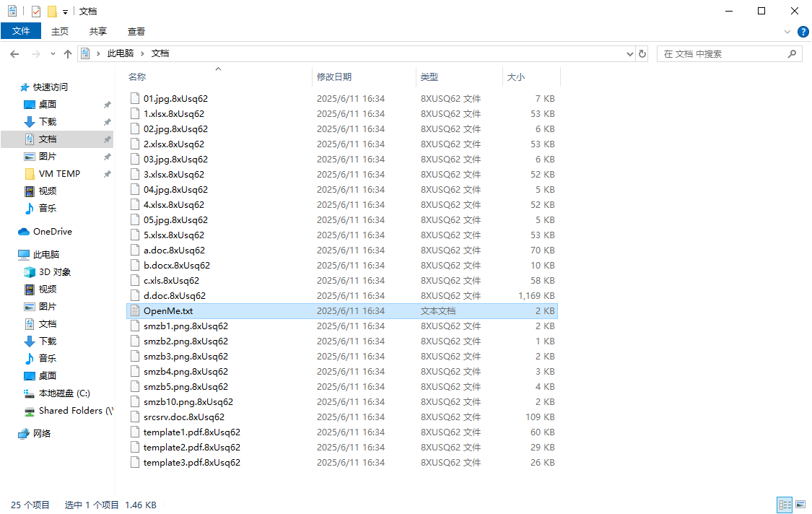Switch to details view button

[x=785, y=505]
